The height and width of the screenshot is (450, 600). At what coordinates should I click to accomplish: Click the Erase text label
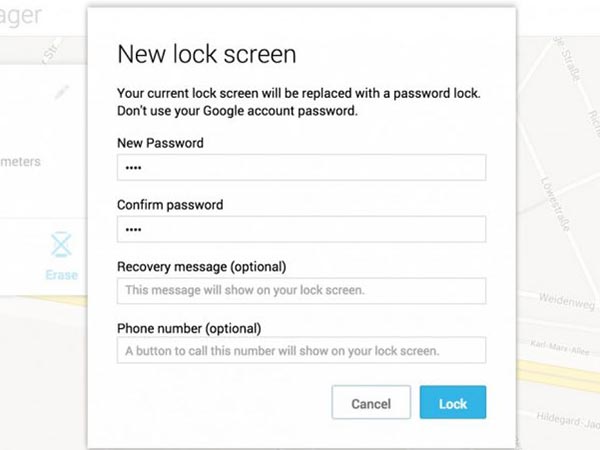pos(62,275)
